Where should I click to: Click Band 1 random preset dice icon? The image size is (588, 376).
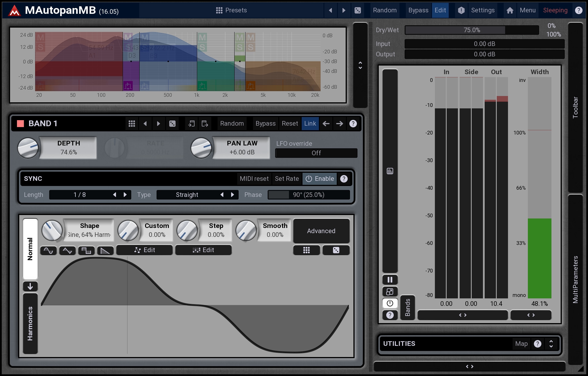(x=172, y=124)
